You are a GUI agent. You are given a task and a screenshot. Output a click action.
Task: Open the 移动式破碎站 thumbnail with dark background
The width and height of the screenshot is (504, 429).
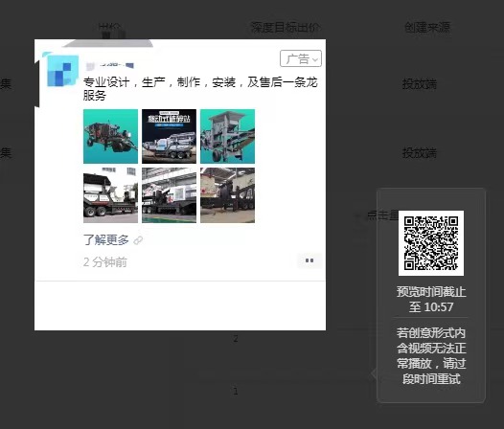pyautogui.click(x=169, y=136)
